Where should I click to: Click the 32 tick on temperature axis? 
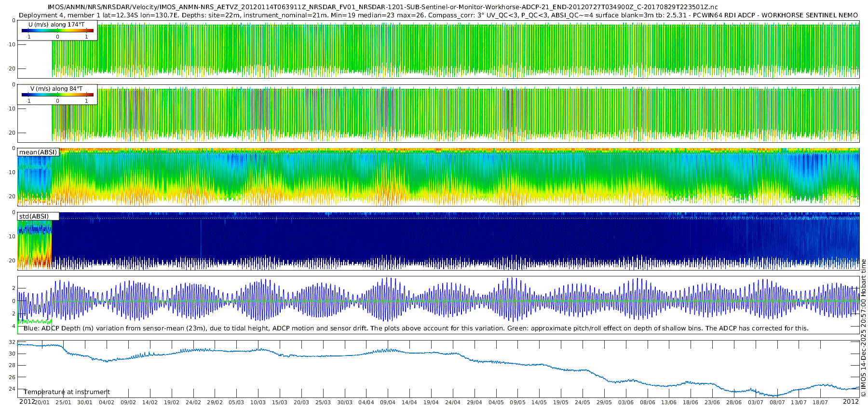click(x=12, y=342)
